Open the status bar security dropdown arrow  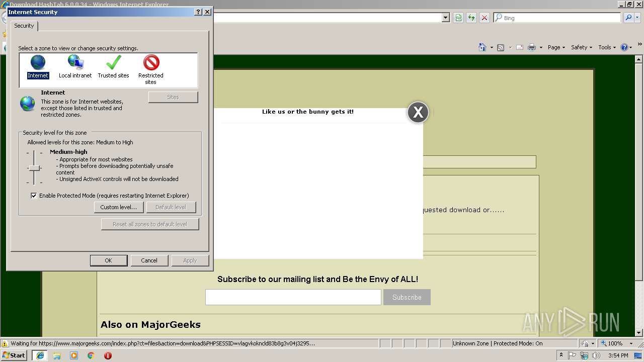pos(594,343)
